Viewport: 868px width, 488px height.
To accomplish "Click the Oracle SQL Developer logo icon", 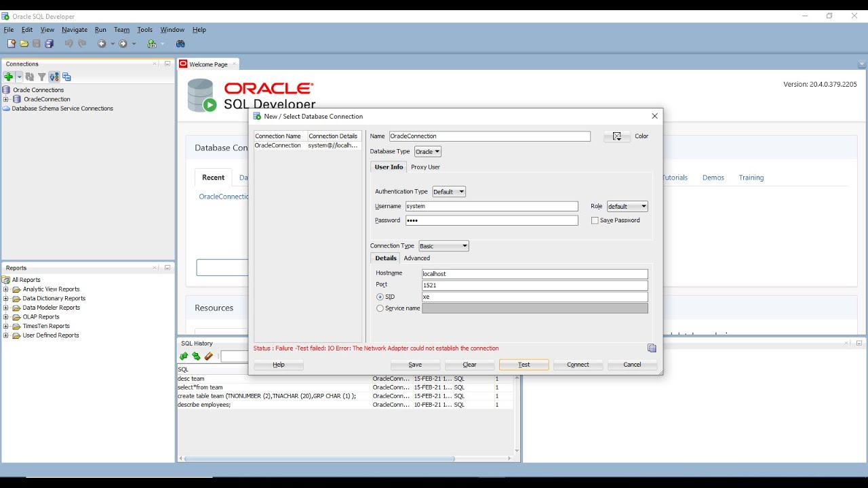I will pos(202,95).
